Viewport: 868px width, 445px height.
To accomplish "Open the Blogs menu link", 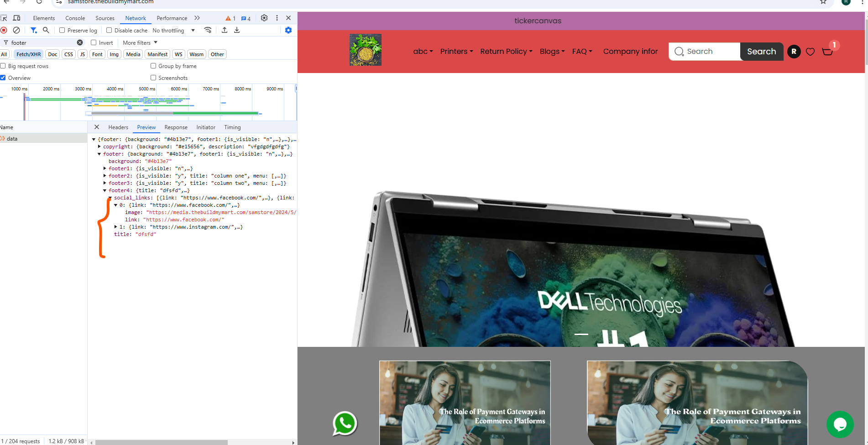I will (552, 52).
